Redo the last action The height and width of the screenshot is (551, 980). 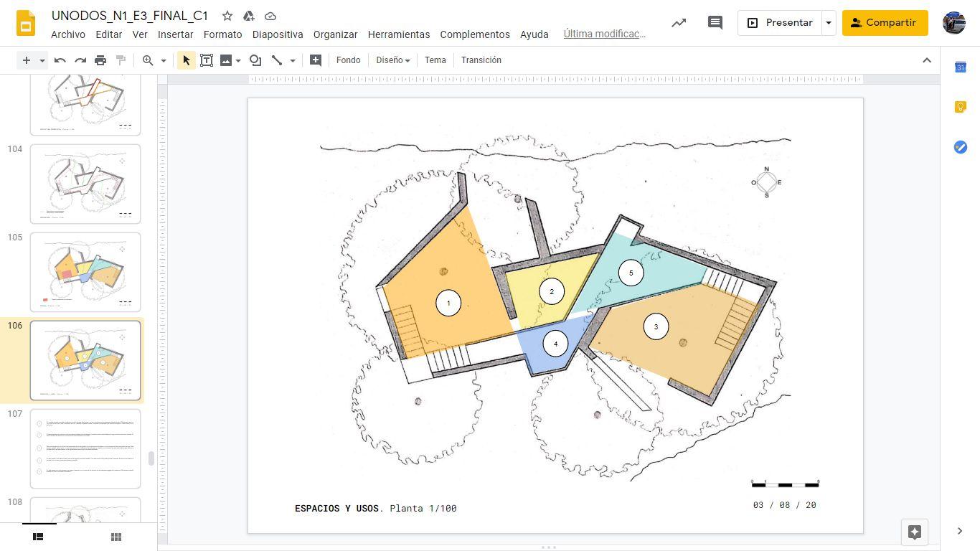coord(80,60)
